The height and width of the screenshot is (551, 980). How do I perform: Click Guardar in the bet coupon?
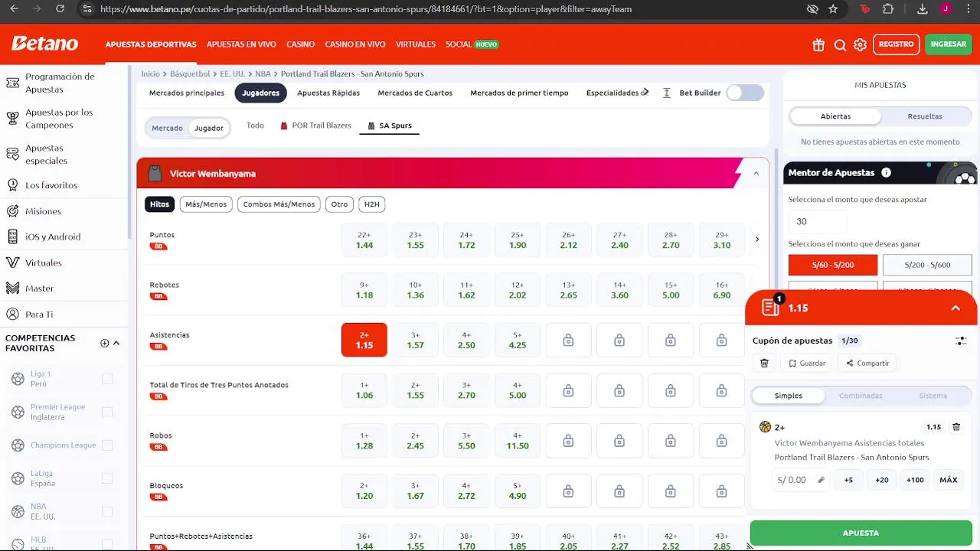click(807, 364)
